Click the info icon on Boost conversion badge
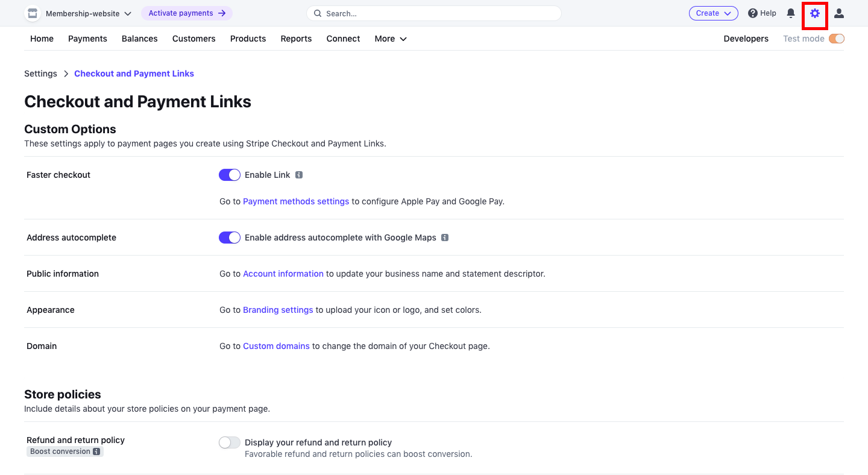Image resolution: width=868 pixels, height=475 pixels. (96, 451)
